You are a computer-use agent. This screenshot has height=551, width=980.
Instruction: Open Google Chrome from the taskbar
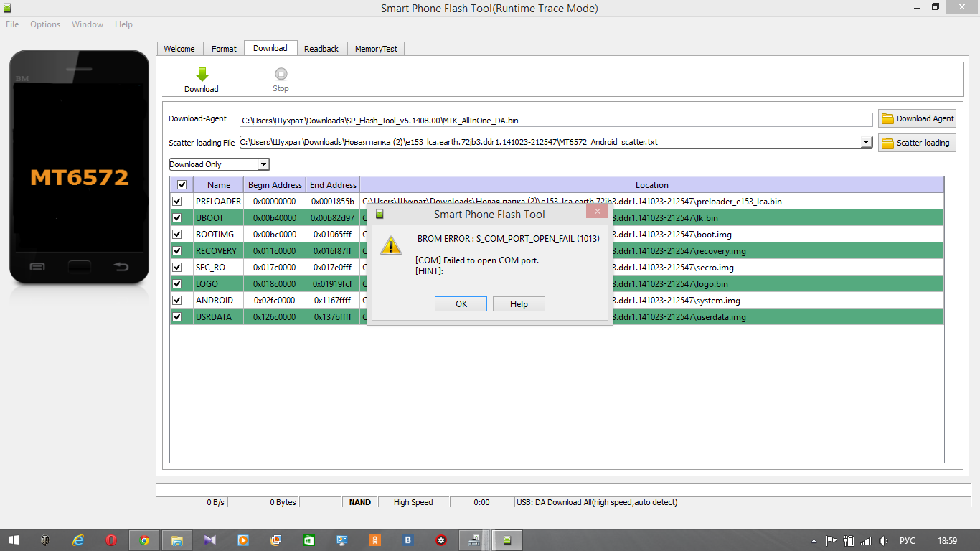(143, 540)
